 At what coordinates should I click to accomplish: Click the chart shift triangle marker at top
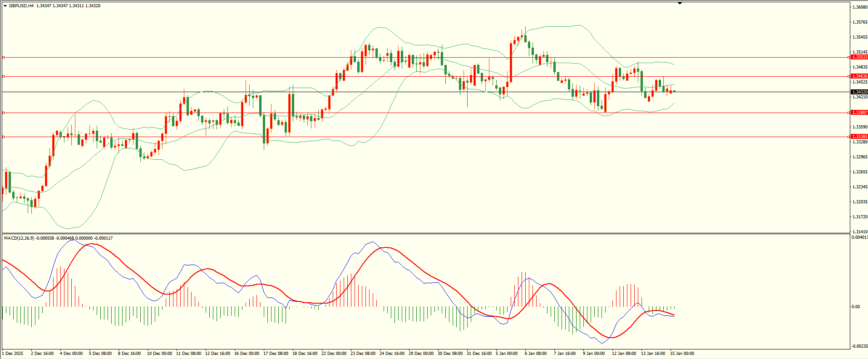[680, 3]
